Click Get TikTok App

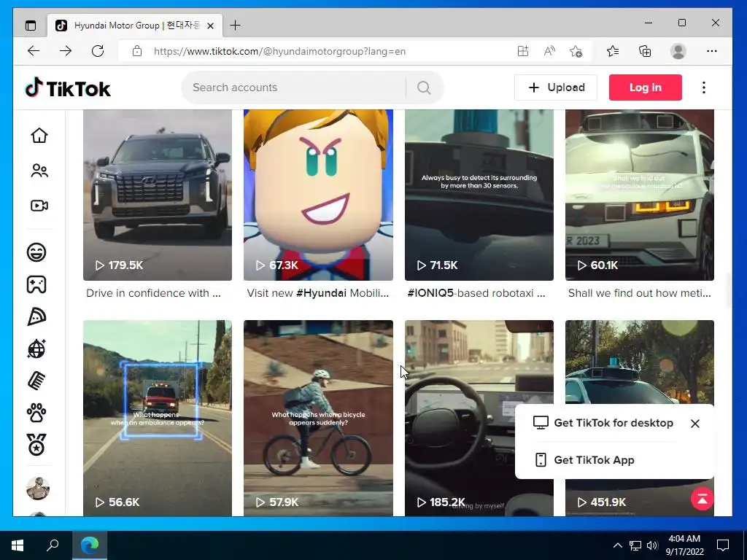coord(584,460)
